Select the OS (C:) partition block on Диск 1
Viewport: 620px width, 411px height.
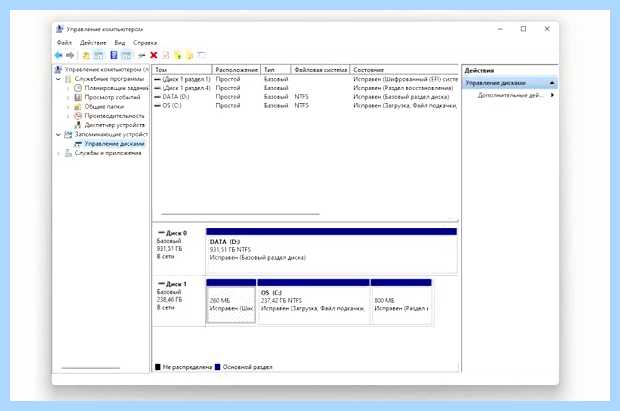(313, 301)
